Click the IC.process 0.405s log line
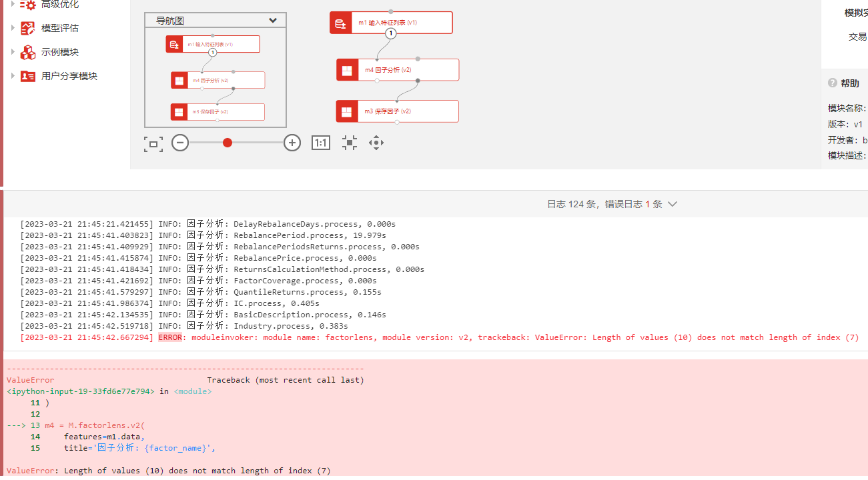The height and width of the screenshot is (480, 868). 169,303
